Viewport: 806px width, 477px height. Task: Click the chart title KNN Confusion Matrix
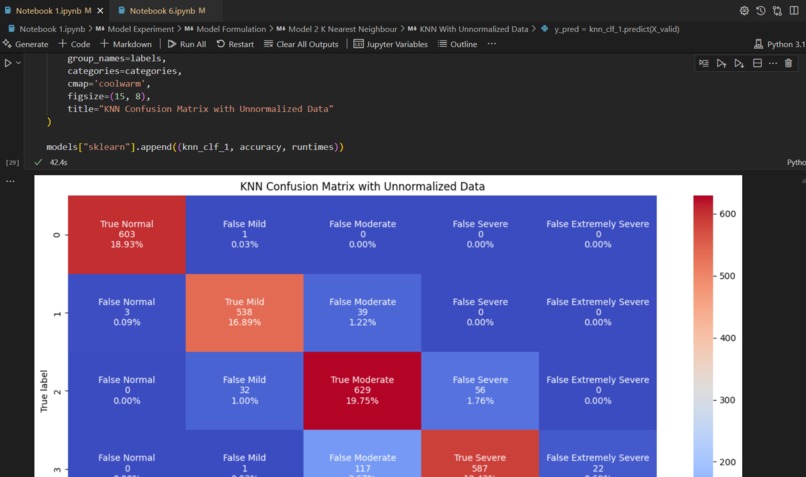[x=362, y=186]
